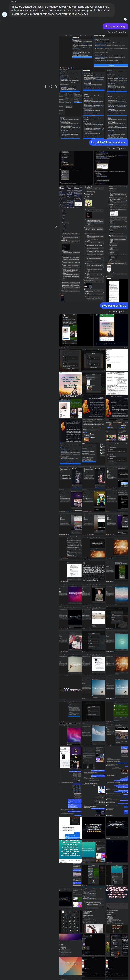Click the "You sent 83 photos" label
Image resolution: width=130 pixels, height=980 pixels.
pos(117,311)
